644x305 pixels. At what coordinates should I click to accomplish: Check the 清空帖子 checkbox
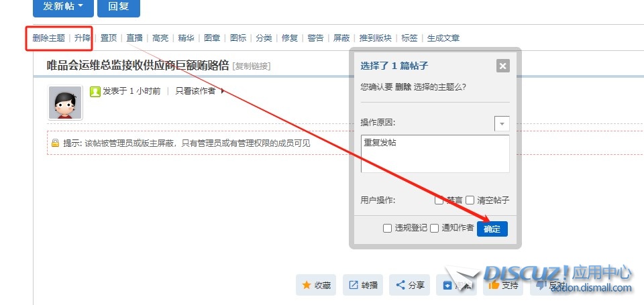point(470,200)
